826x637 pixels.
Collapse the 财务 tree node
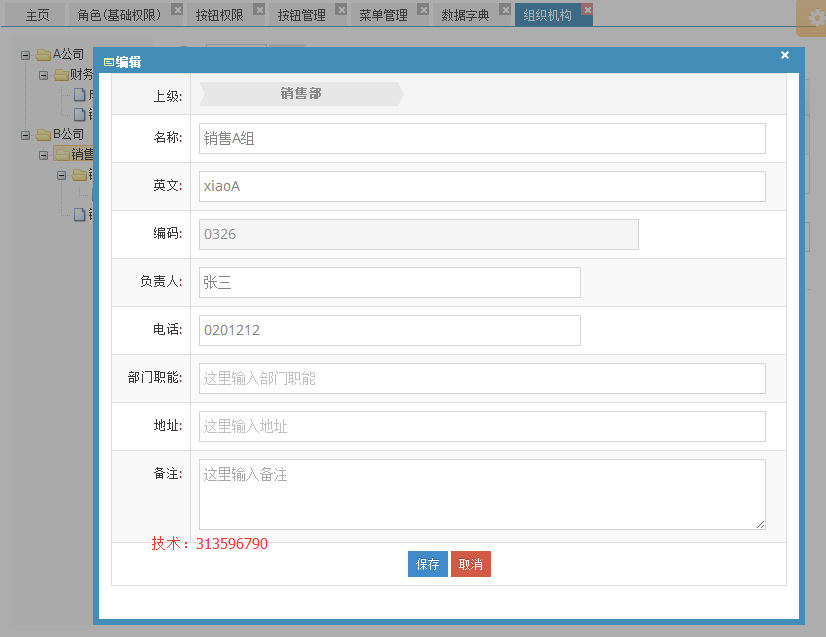pyautogui.click(x=44, y=75)
